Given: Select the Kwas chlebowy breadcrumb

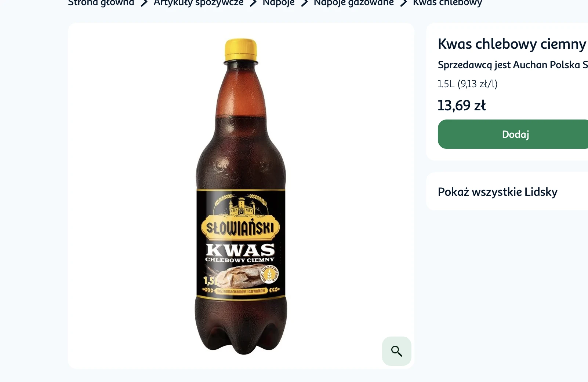Looking at the screenshot, I should pyautogui.click(x=447, y=3).
